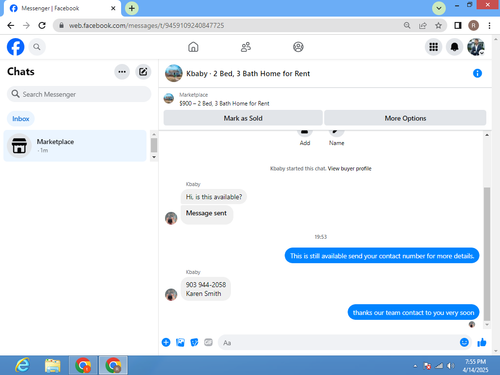Click the Aa message input field
500x375 pixels.
tap(338, 343)
